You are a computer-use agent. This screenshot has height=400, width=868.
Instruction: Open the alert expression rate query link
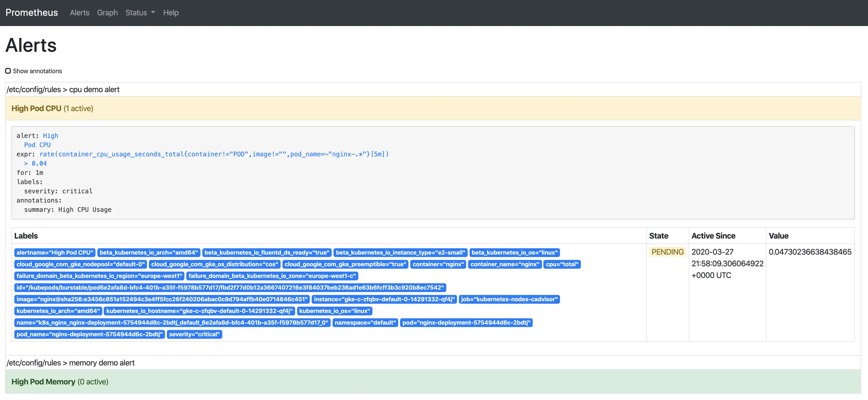(x=214, y=154)
